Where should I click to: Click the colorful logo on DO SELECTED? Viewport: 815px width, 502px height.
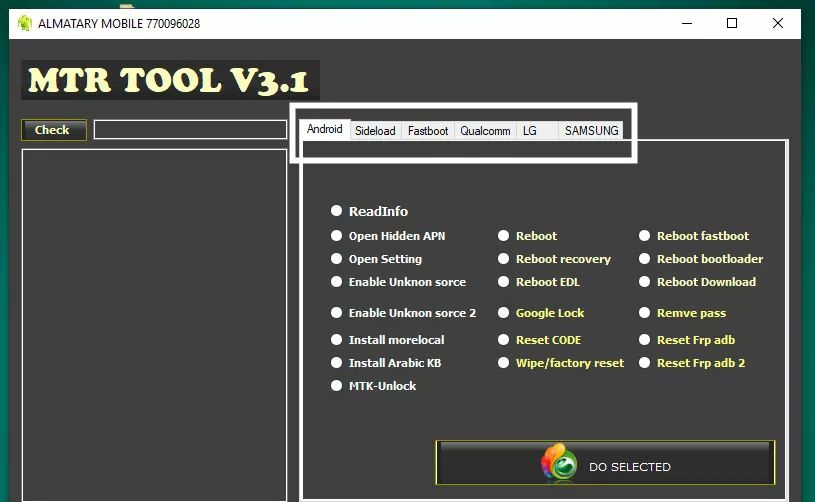coord(559,461)
